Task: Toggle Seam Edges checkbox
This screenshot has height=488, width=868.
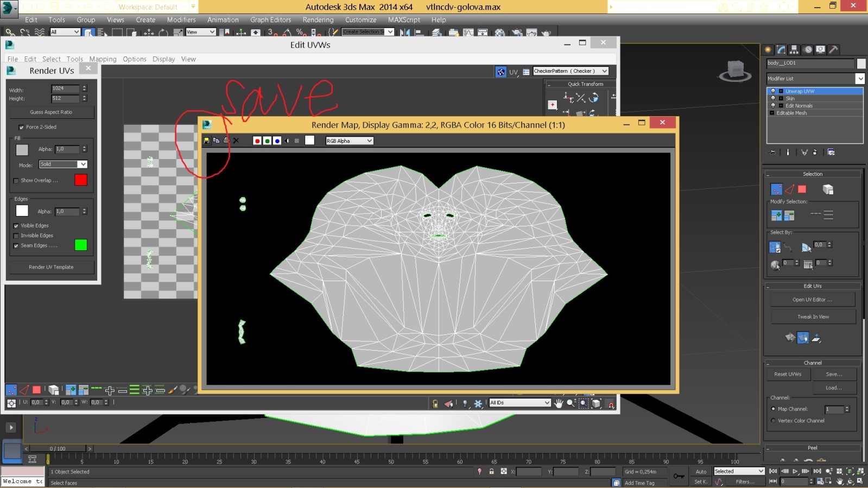Action: click(16, 246)
